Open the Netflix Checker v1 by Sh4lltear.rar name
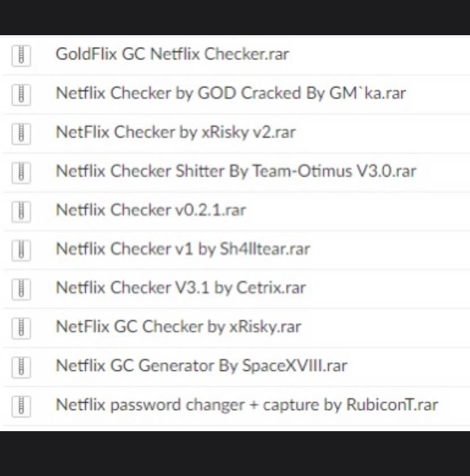470x476 pixels. coord(183,249)
